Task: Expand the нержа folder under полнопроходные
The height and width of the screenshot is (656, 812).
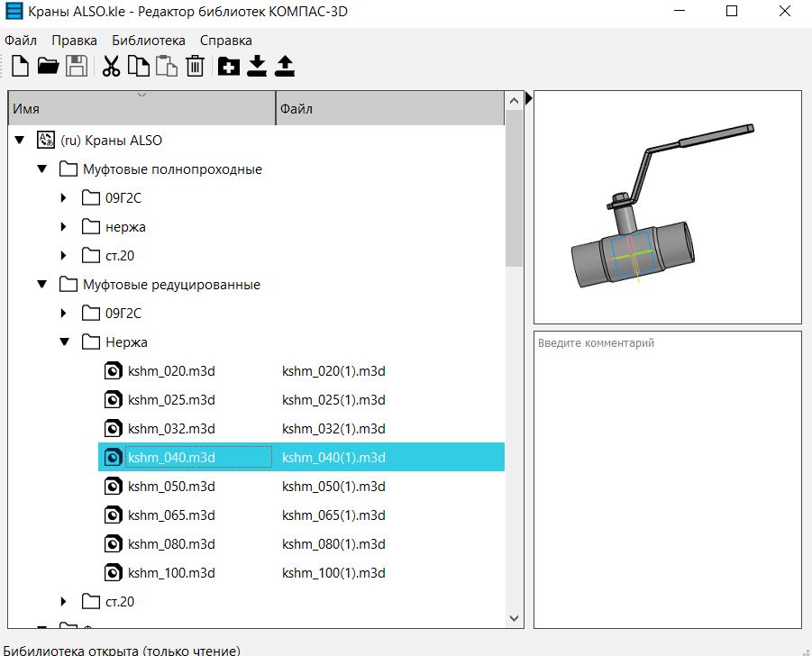Action: coord(64,227)
